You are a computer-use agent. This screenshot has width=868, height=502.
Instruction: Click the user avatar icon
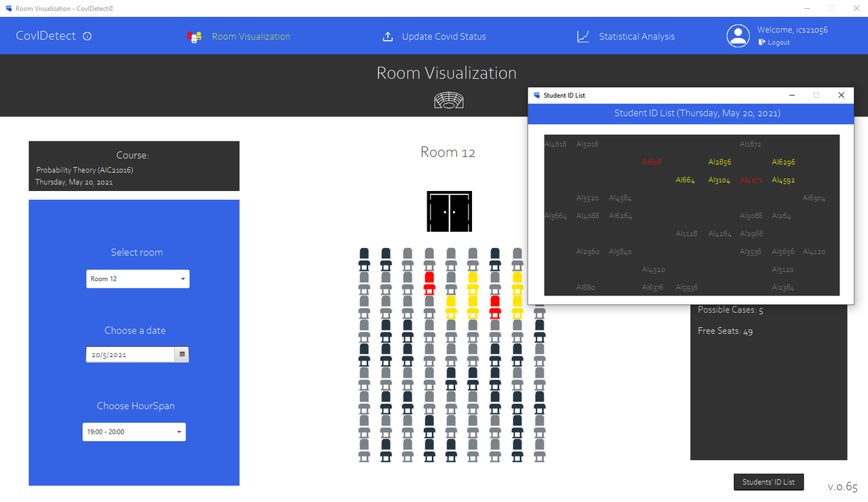pos(738,36)
